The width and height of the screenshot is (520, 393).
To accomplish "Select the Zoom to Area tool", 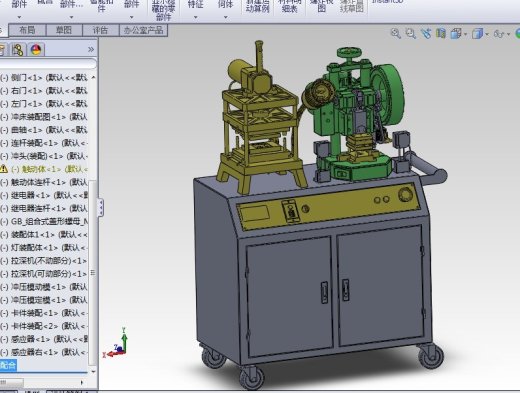I will coord(410,33).
